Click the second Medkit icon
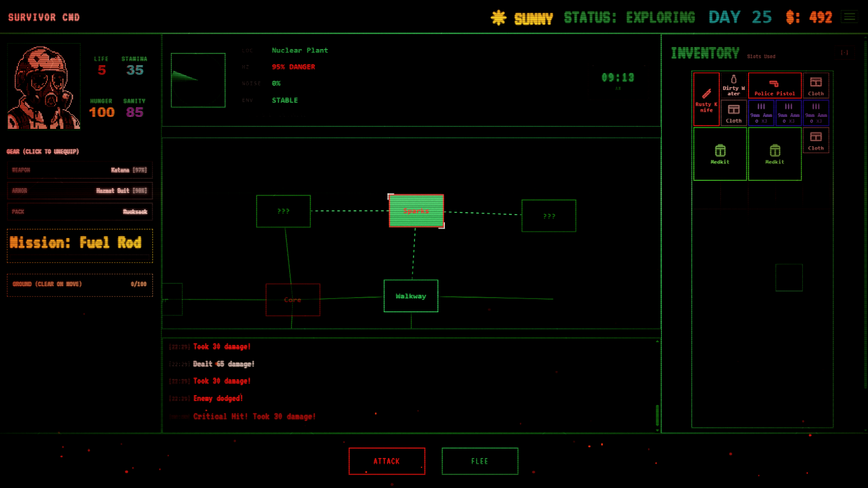 (x=774, y=154)
